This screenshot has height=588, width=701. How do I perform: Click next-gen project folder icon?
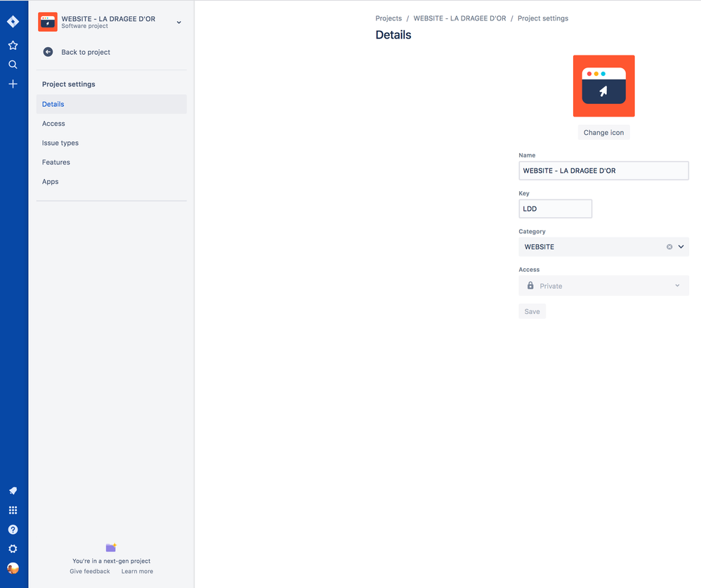point(111,547)
